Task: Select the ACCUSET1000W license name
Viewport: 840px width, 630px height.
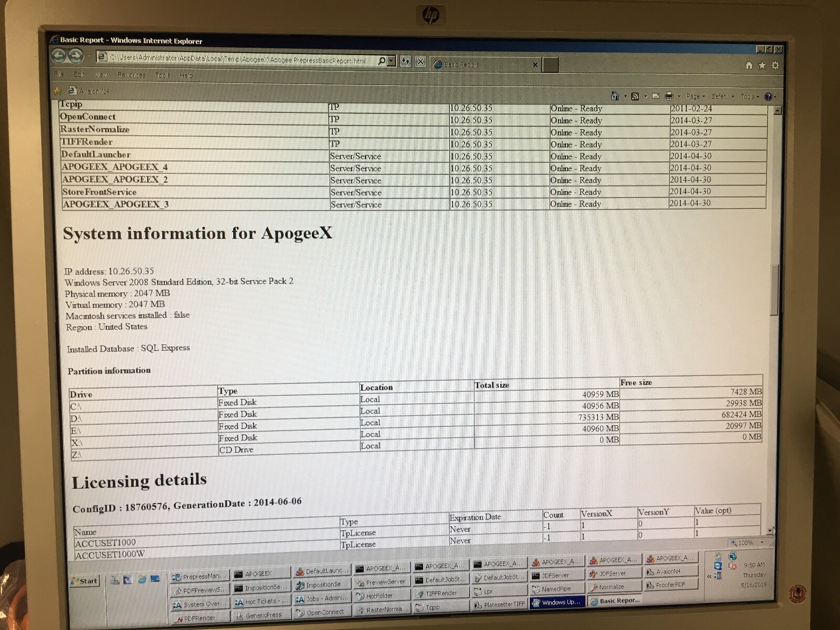Action: click(110, 554)
